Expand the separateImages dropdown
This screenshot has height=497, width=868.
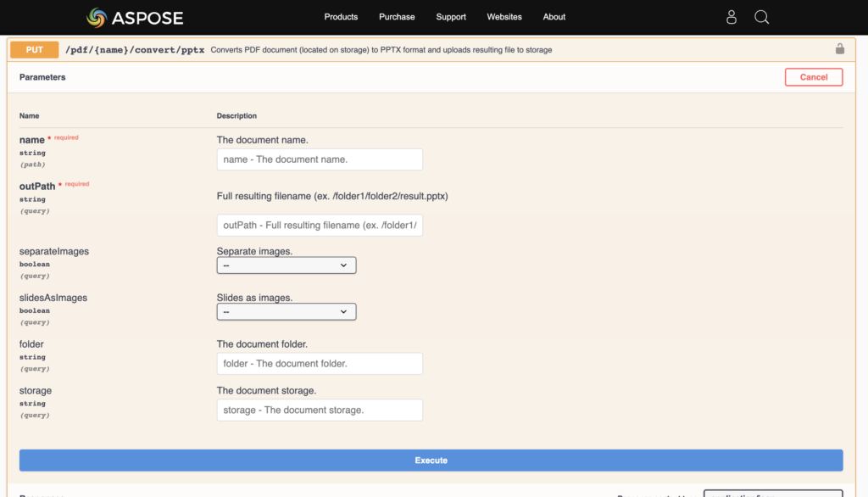click(287, 265)
